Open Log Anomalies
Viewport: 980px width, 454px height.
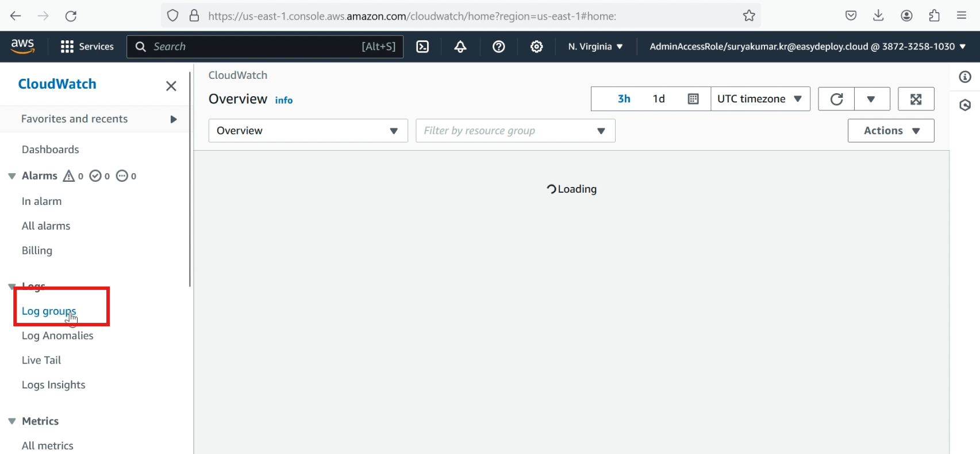(57, 336)
